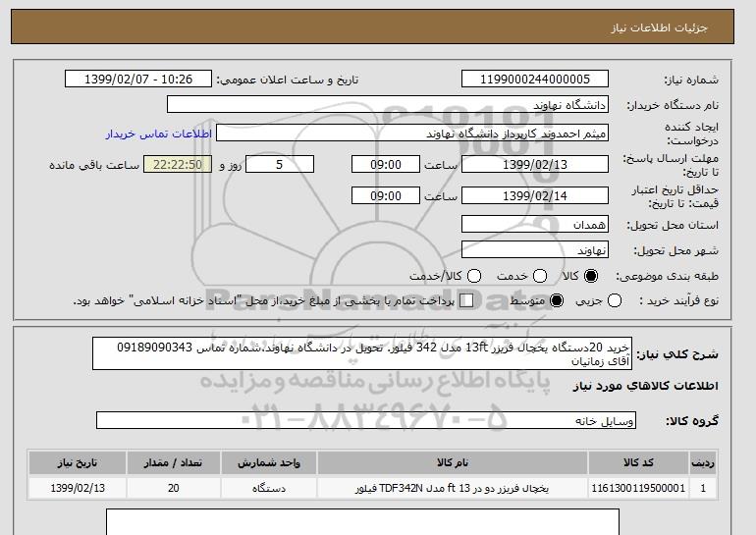756x535 pixels.
Task: Click the empty text area below the table
Action: pos(362,522)
